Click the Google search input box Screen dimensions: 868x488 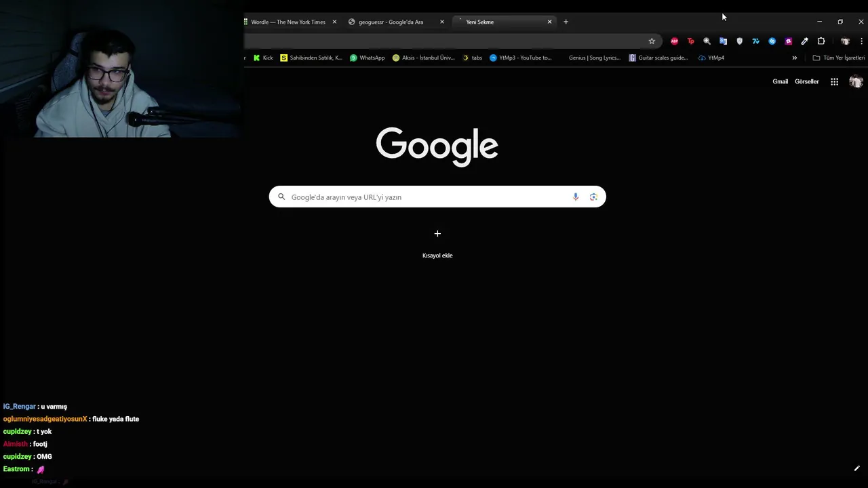click(437, 197)
